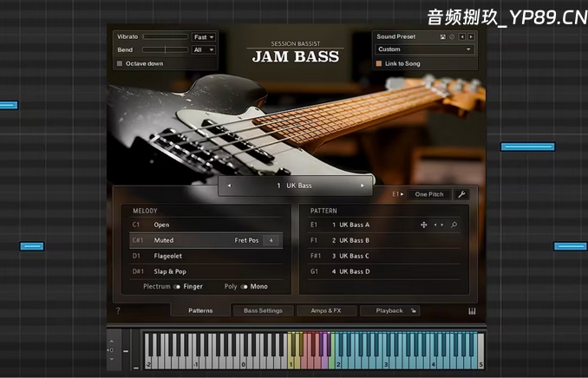Open the Bend All dropdown
Image resolution: width=588 pixels, height=378 pixels.
click(204, 49)
